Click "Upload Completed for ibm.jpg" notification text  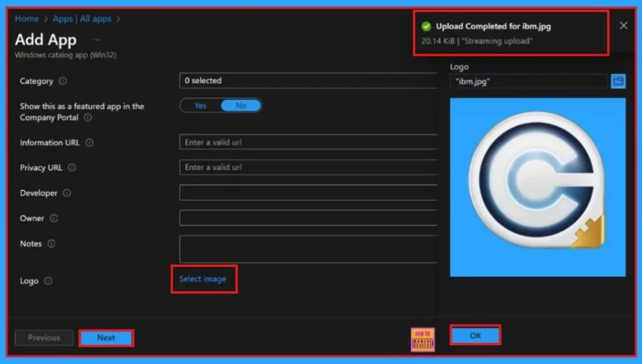(x=493, y=26)
